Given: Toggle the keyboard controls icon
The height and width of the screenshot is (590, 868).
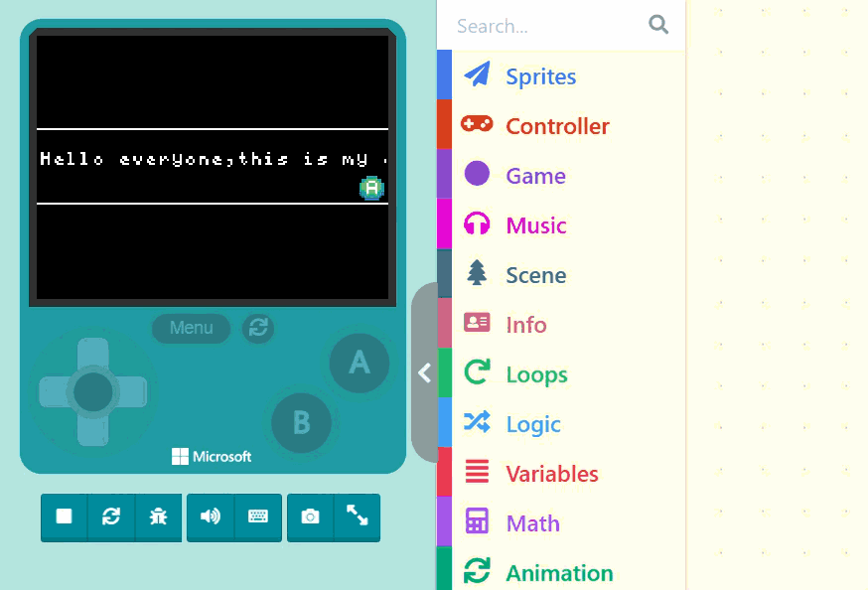Looking at the screenshot, I should pyautogui.click(x=258, y=516).
